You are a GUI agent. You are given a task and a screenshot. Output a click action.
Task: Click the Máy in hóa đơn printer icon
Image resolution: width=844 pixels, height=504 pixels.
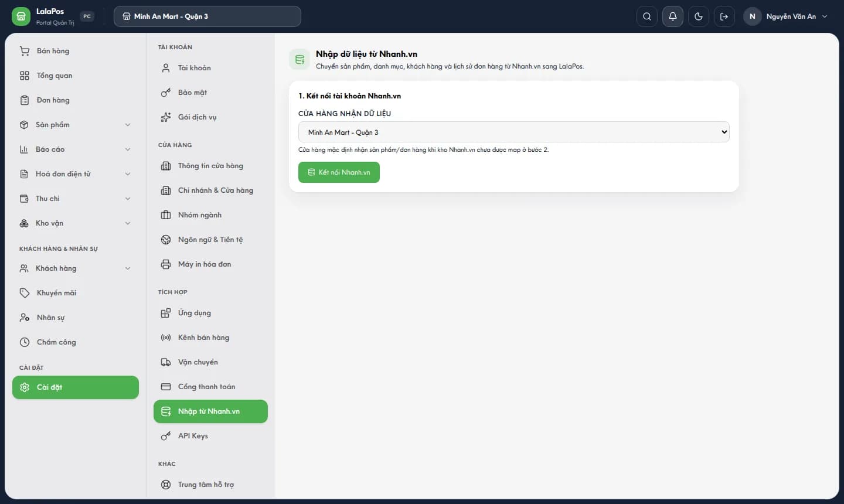click(166, 264)
